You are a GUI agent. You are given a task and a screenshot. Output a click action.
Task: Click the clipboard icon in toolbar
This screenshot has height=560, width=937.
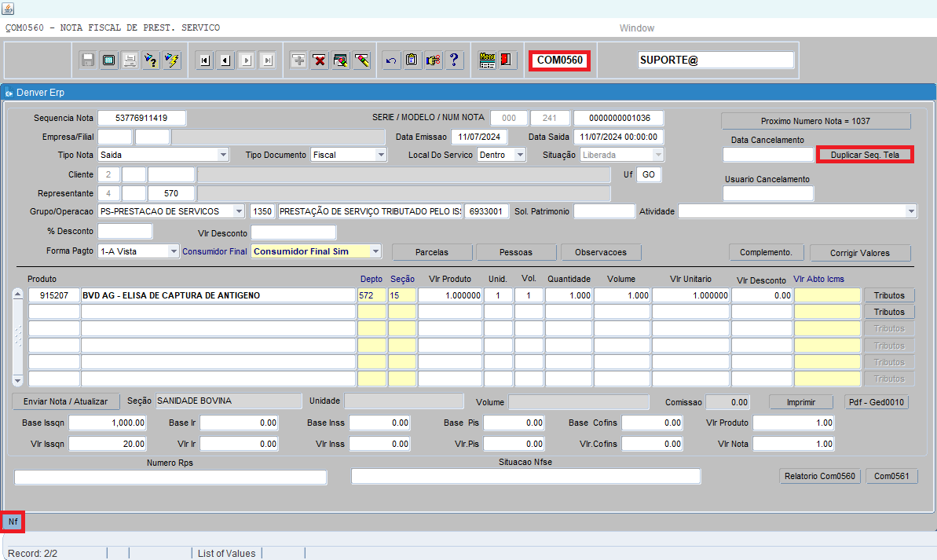(412, 60)
